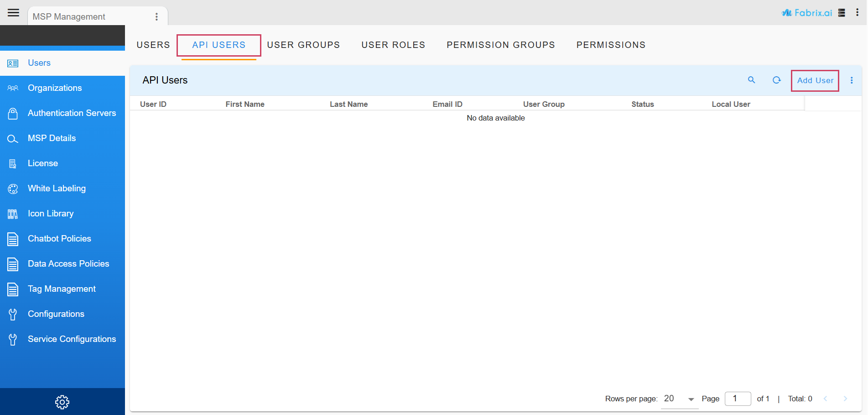Open the User Roles tab
This screenshot has width=868, height=415.
pyautogui.click(x=393, y=45)
